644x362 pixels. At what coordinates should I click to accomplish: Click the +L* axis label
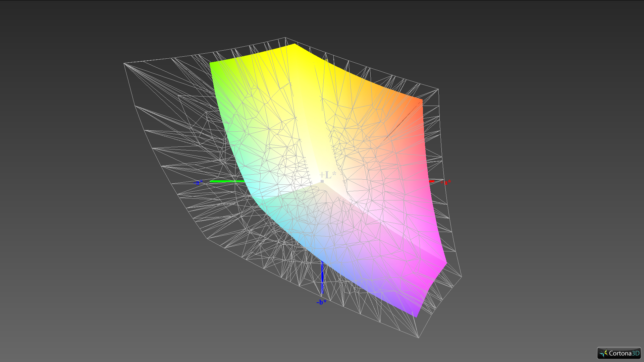328,175
